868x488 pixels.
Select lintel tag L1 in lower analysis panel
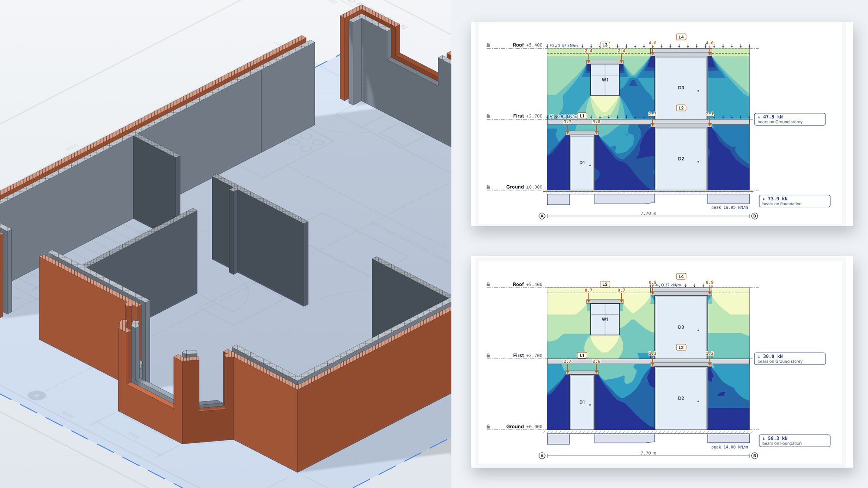click(582, 355)
